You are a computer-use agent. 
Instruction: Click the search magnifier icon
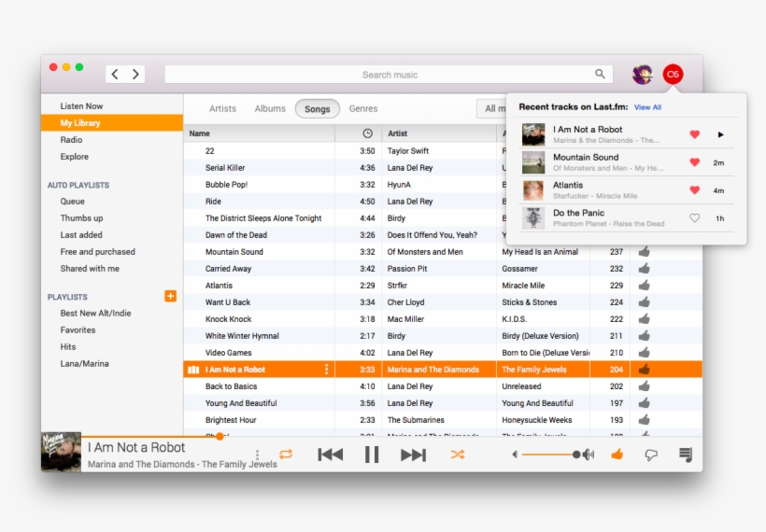click(600, 75)
